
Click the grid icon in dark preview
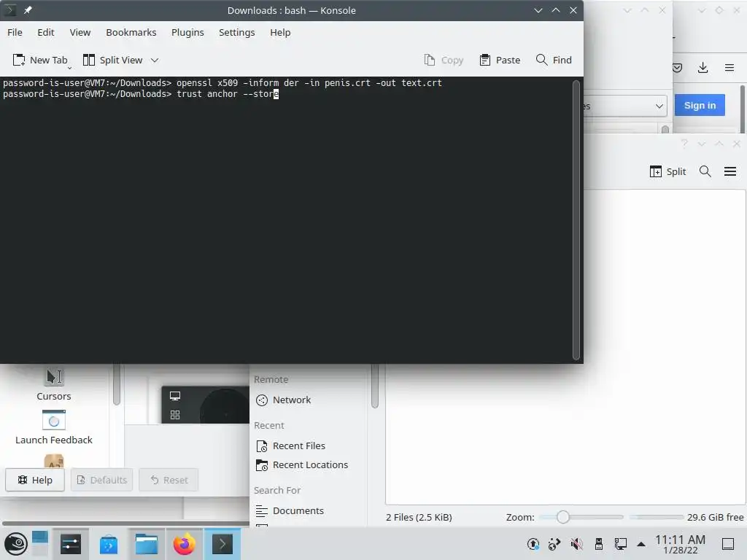pos(175,415)
